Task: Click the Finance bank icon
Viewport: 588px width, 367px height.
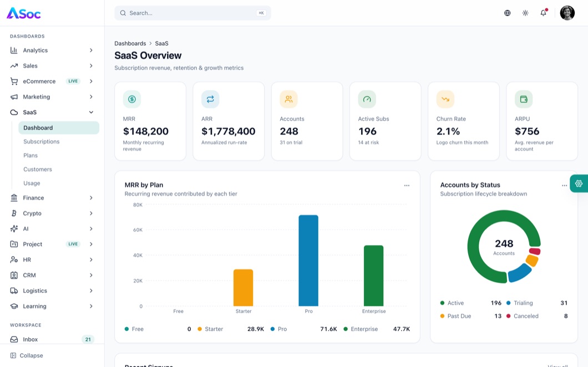Action: [14, 197]
